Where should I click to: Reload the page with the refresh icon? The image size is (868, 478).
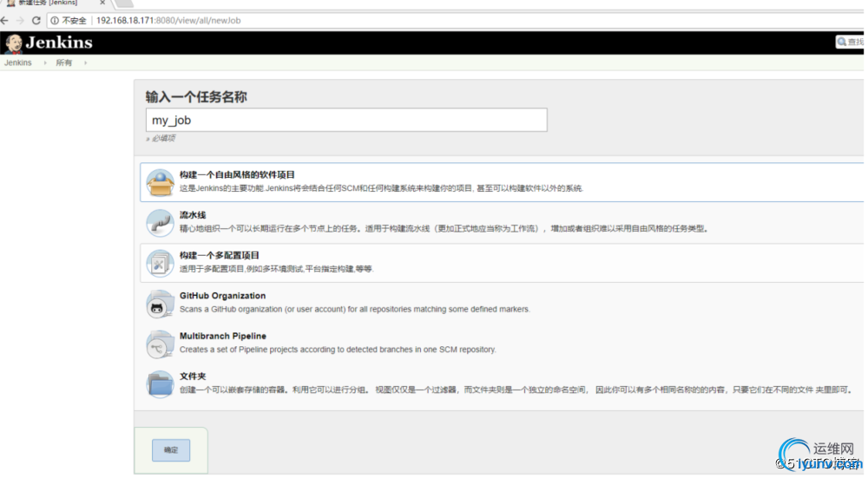click(x=36, y=21)
